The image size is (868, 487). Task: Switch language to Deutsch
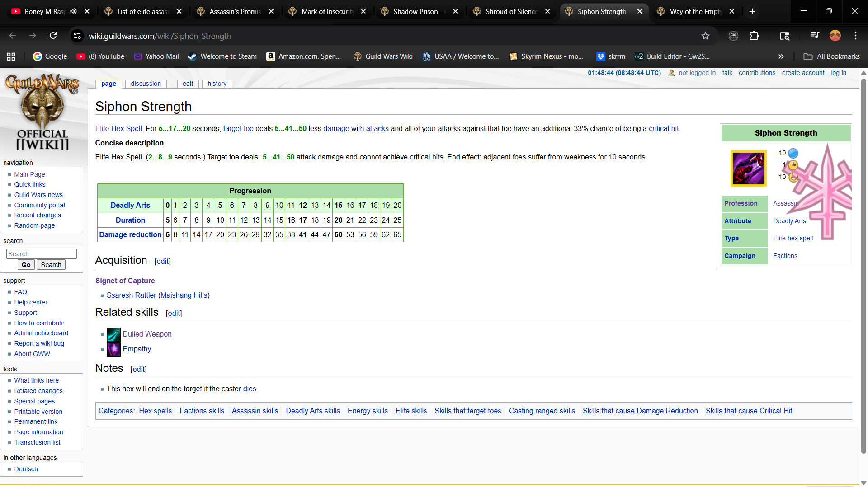(x=26, y=469)
